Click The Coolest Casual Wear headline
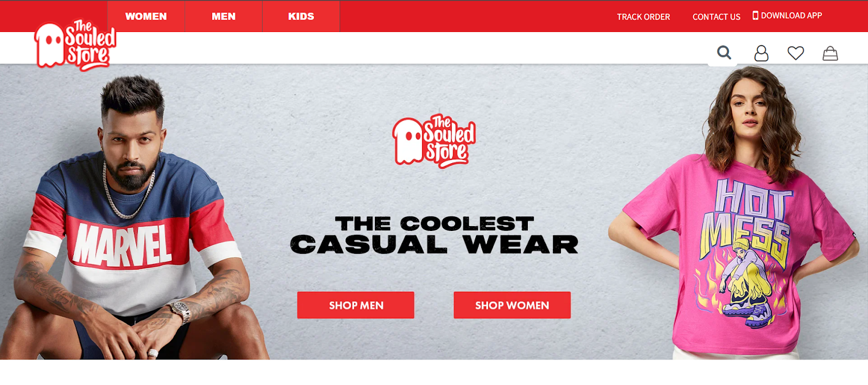The height and width of the screenshot is (385, 868). pos(434,235)
